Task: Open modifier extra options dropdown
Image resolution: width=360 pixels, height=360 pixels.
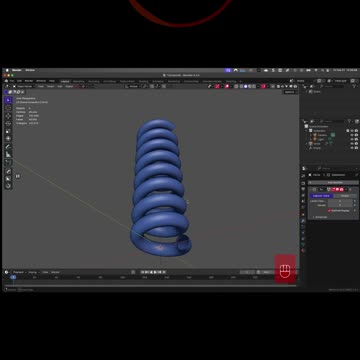Action: tap(346, 189)
